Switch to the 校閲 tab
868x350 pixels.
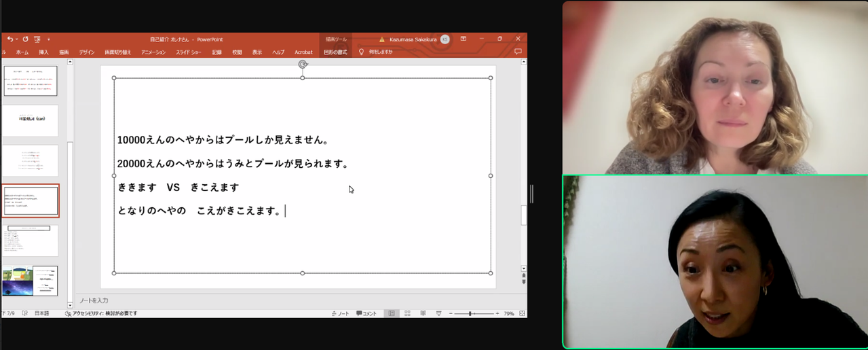tap(237, 52)
